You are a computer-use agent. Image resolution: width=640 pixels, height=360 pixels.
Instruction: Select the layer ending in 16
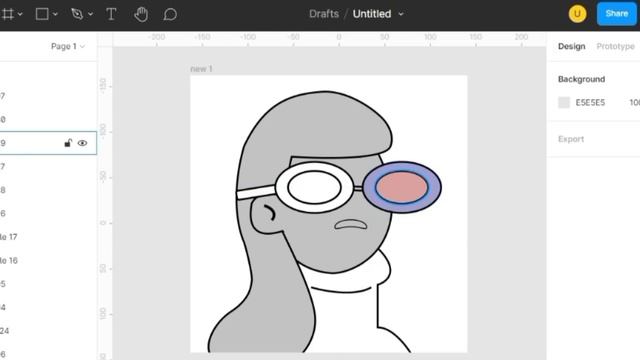(x=9, y=260)
